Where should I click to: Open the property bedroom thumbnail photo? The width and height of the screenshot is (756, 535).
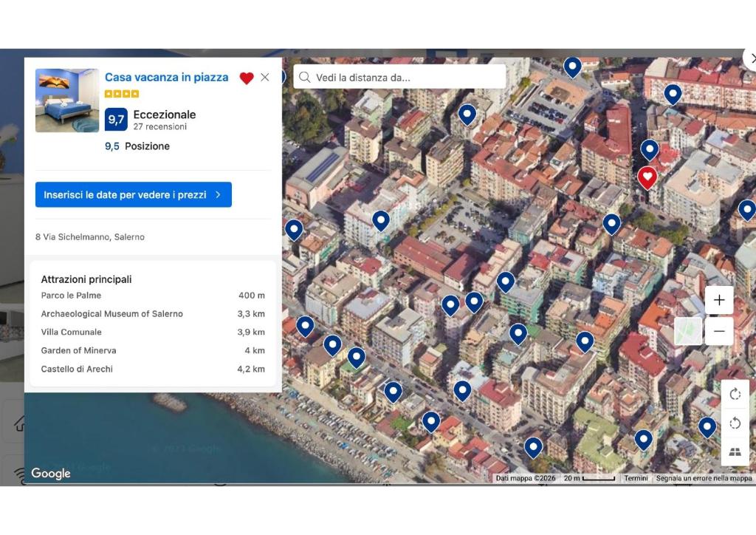tap(67, 100)
